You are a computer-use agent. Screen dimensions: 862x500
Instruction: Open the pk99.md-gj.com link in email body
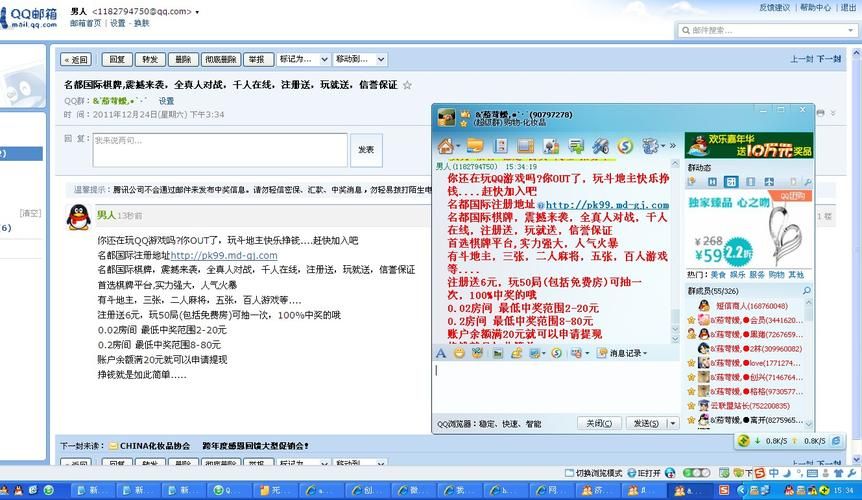click(224, 255)
